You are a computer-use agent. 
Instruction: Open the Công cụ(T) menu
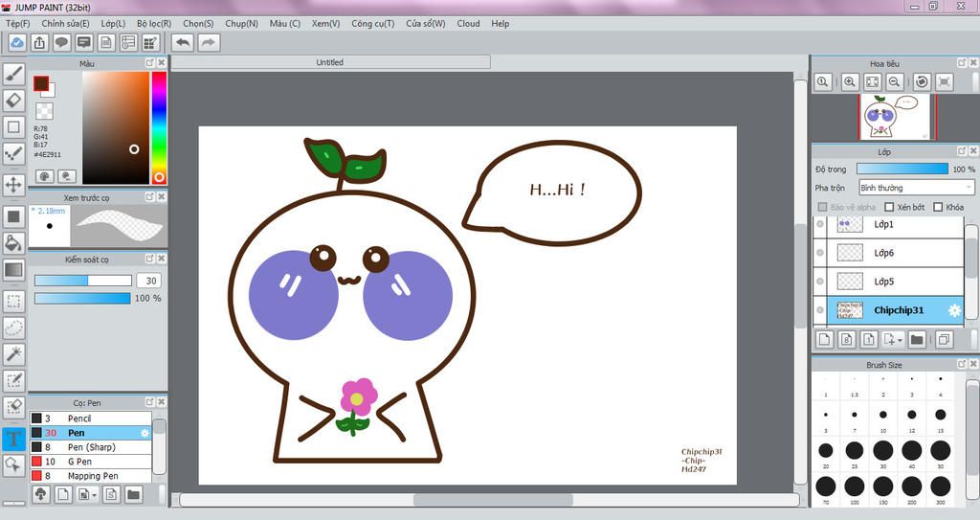pos(372,23)
